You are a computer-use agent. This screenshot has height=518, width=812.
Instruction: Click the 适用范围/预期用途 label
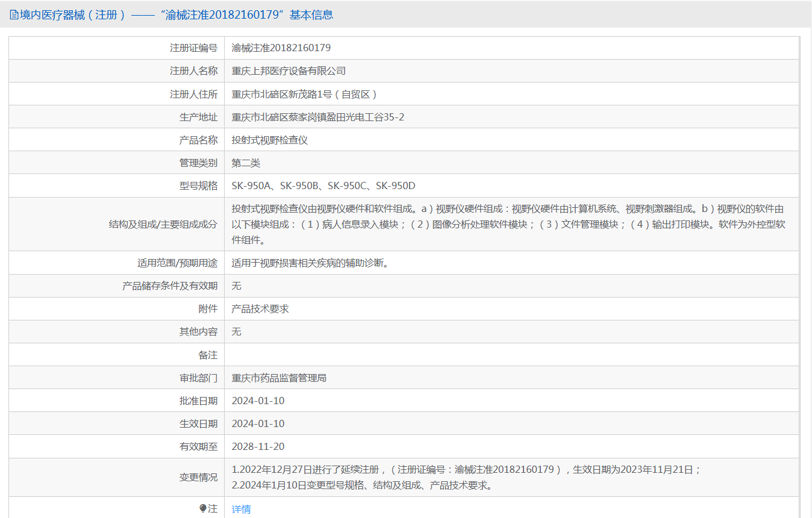177,263
